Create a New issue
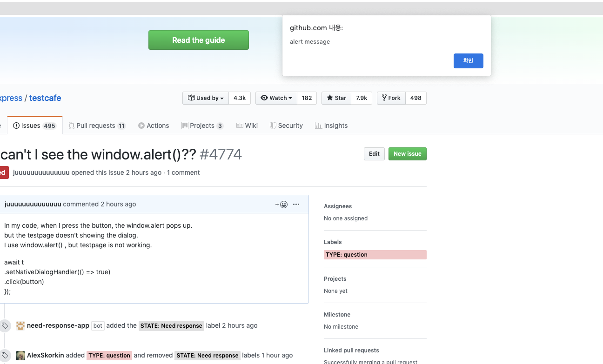The width and height of the screenshot is (603, 364). click(x=407, y=153)
